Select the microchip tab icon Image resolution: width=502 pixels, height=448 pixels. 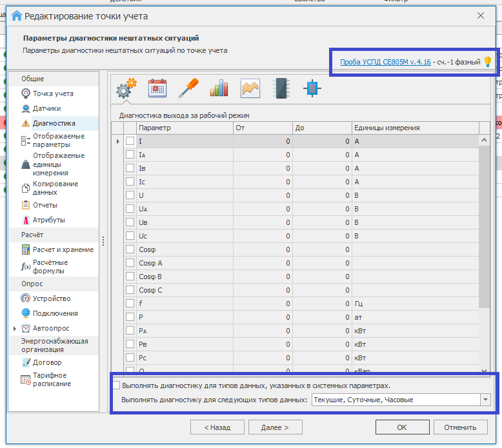click(281, 88)
